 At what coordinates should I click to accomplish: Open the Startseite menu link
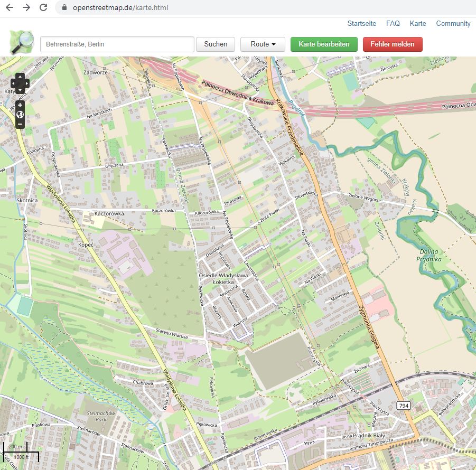(362, 24)
